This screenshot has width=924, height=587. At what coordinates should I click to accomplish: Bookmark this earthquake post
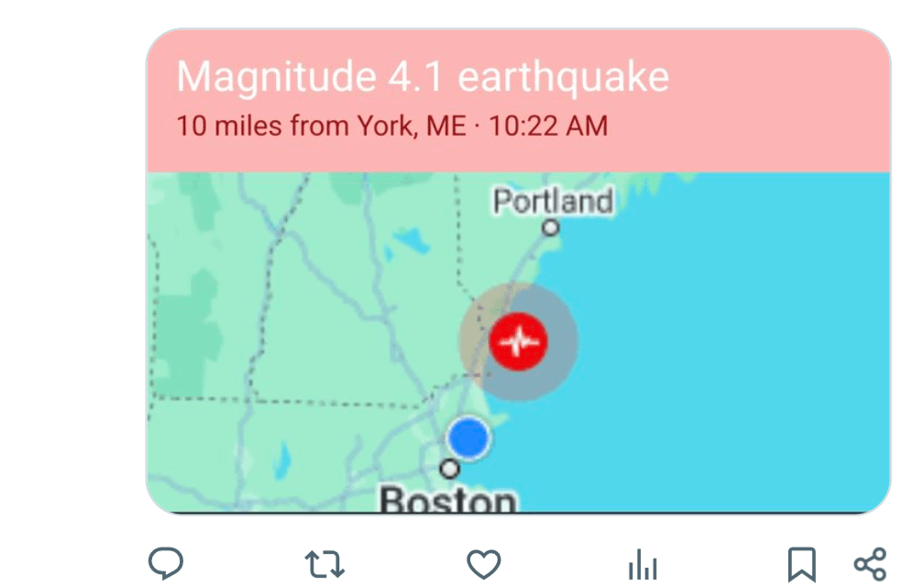coord(801,564)
